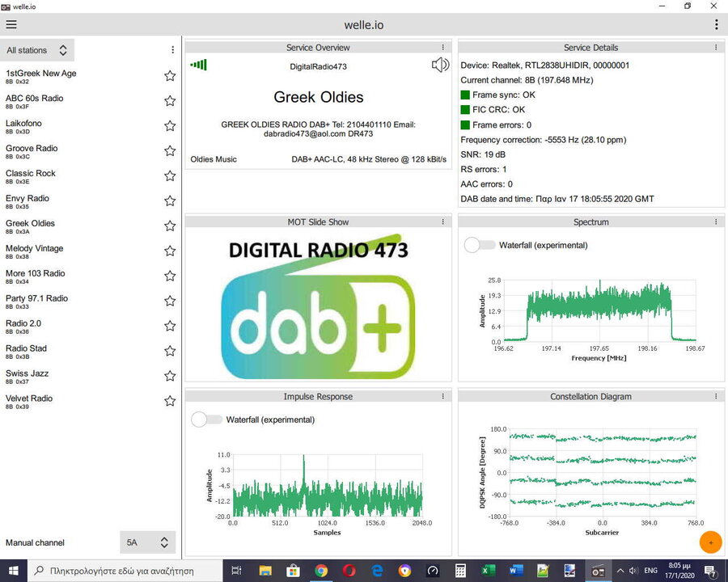Play Radio 2.0 station
The height and width of the screenshot is (582, 728).
click(x=23, y=327)
